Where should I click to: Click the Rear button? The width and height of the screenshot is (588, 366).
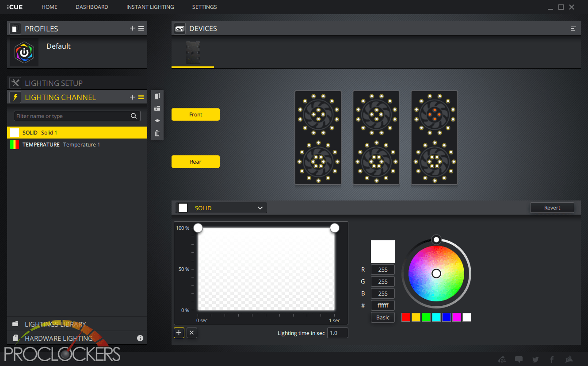pyautogui.click(x=195, y=162)
